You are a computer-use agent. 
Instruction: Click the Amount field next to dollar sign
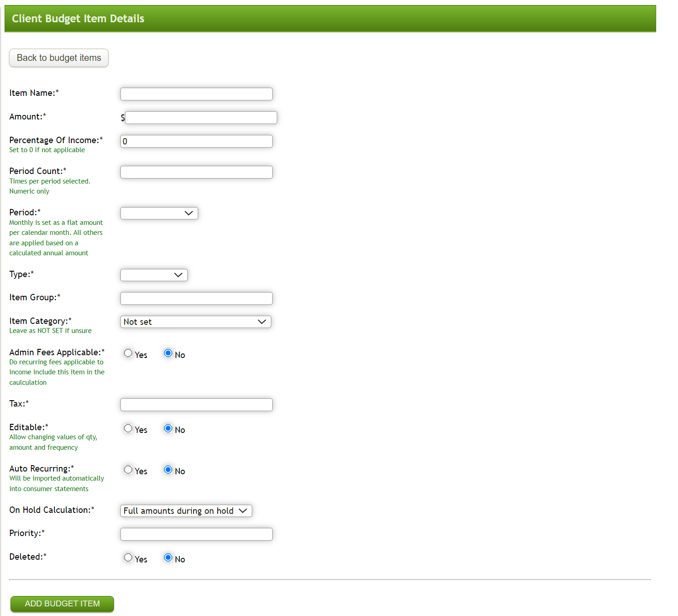pyautogui.click(x=200, y=117)
